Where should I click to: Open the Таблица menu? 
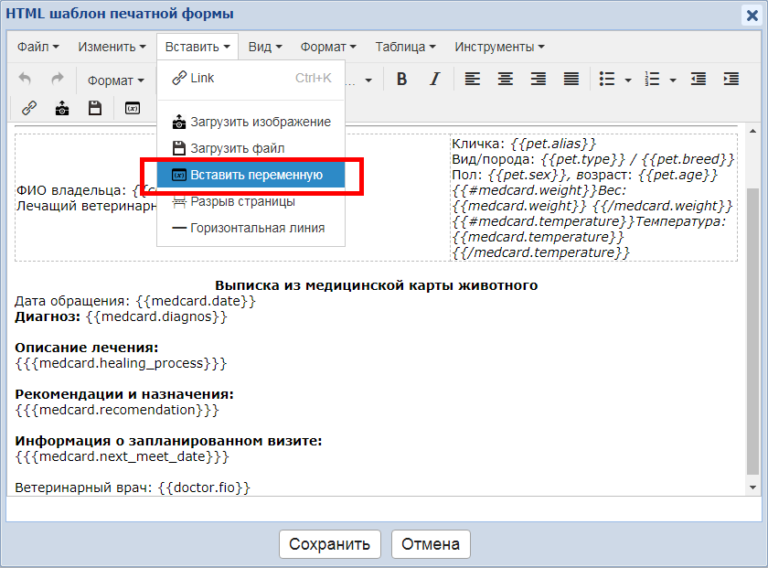(x=405, y=47)
